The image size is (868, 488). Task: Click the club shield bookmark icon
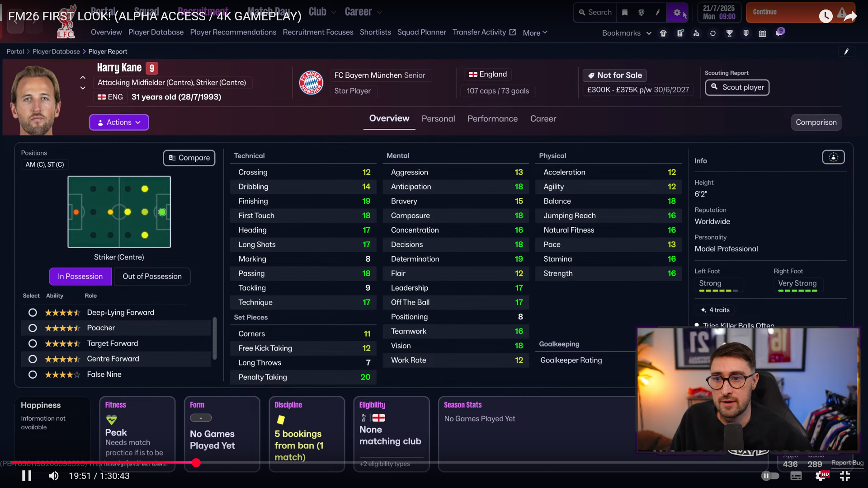point(746,33)
